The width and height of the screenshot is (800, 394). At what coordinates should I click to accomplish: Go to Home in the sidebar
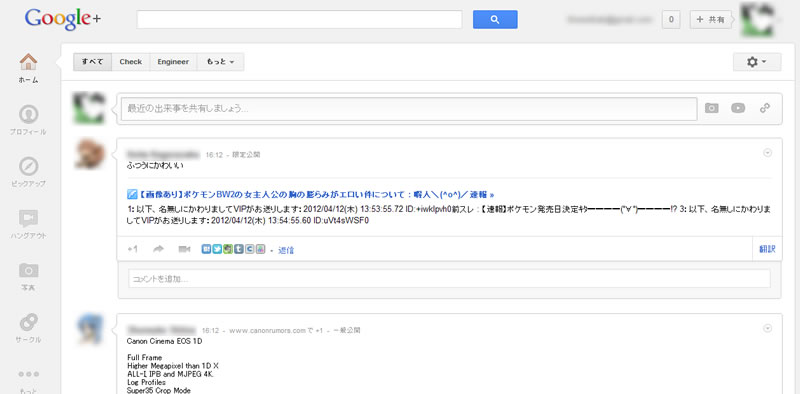pos(28,68)
